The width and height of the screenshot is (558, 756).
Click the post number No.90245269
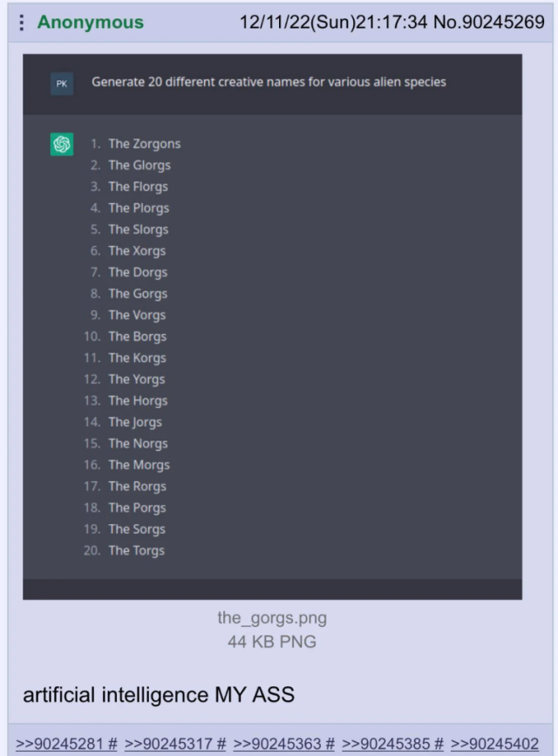tap(488, 22)
